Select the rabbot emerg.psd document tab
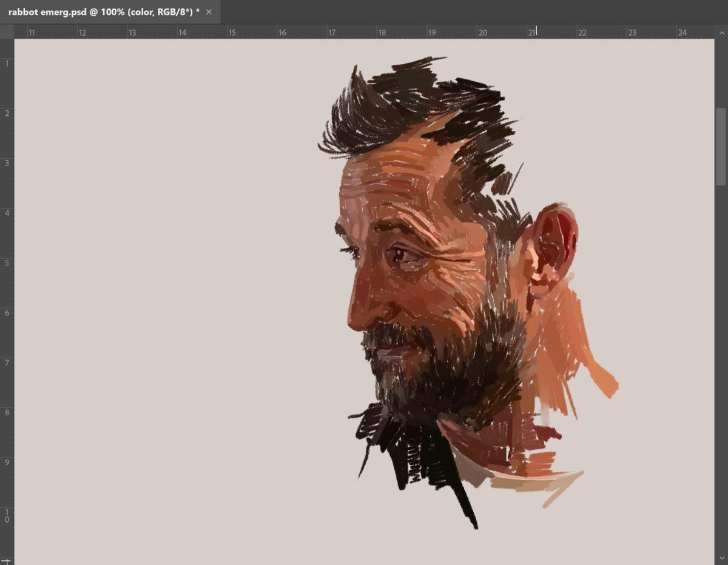The image size is (728, 565). [110, 12]
